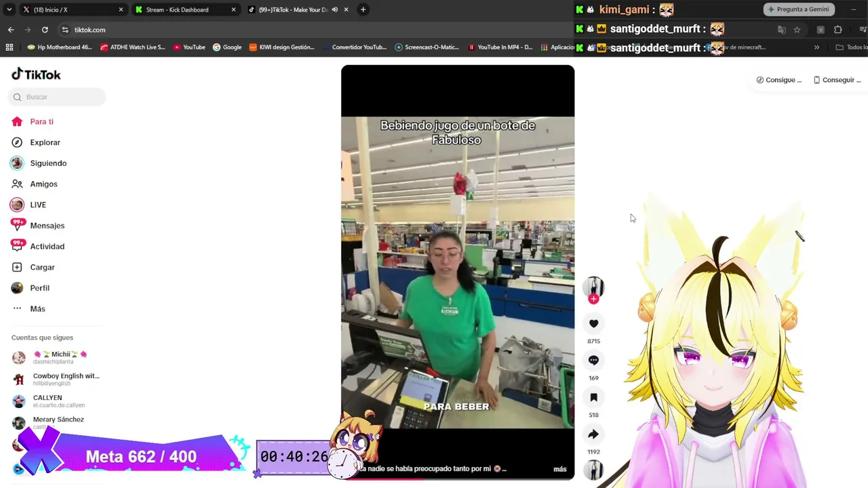This screenshot has height=488, width=868.
Task: Open the YouTube In MP4 bookmark
Action: click(500, 47)
